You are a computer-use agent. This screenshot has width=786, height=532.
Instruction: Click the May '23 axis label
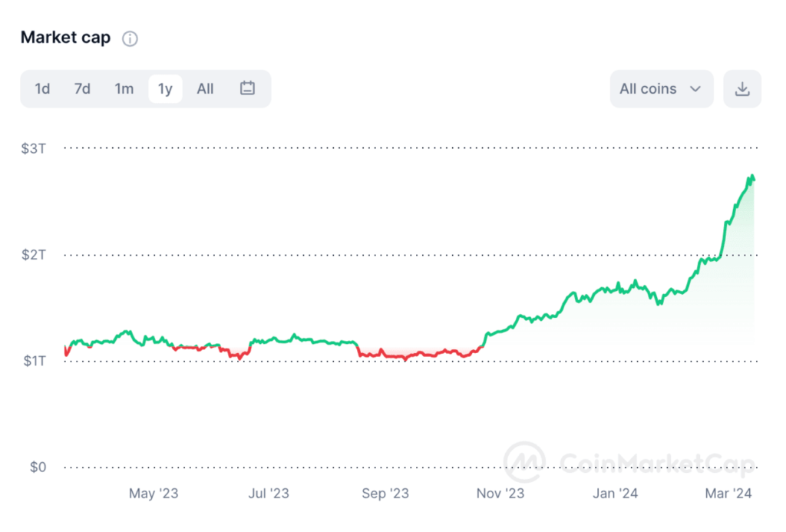point(154,494)
